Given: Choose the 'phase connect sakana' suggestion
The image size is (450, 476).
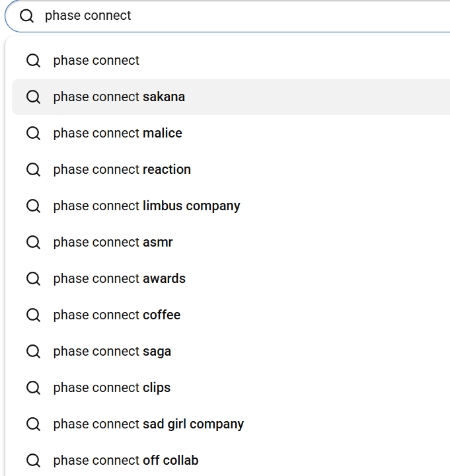Looking at the screenshot, I should point(119,97).
